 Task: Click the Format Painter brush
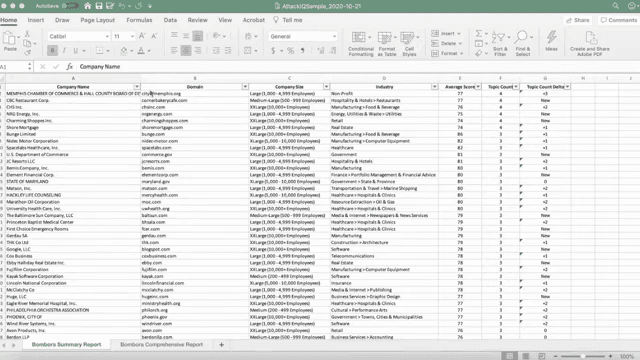click(x=27, y=52)
